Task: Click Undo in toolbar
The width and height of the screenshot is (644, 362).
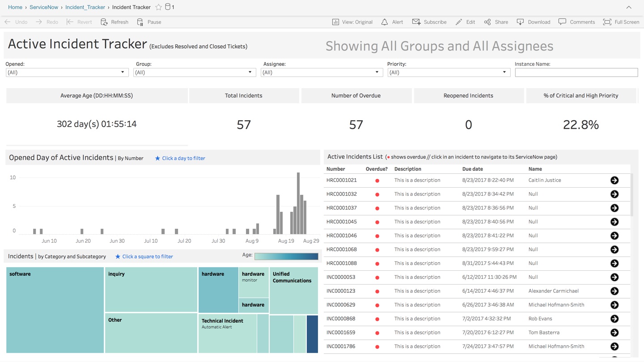Action: pos(16,22)
